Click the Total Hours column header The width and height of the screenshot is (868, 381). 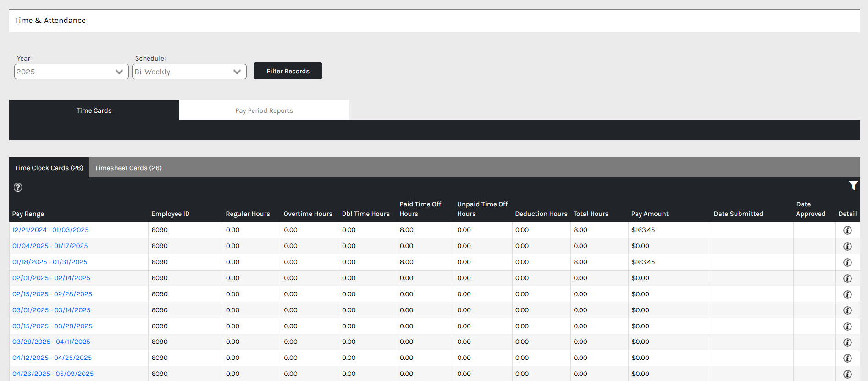pos(591,214)
